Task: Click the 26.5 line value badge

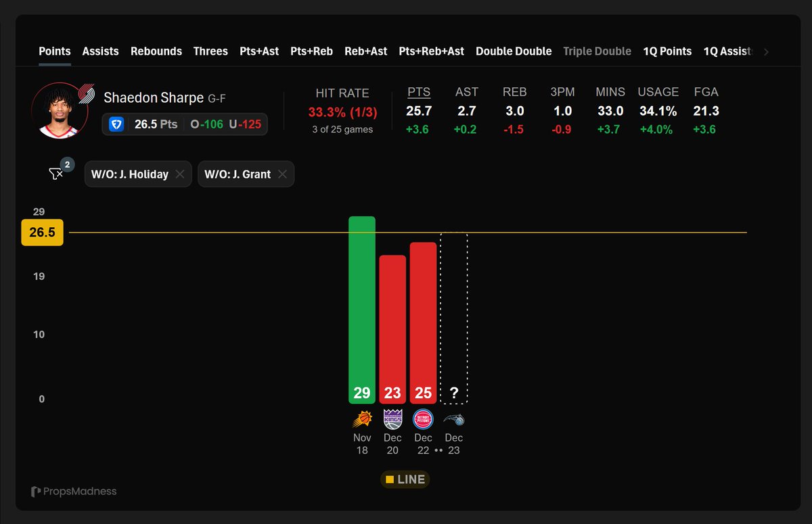Action: click(x=42, y=233)
